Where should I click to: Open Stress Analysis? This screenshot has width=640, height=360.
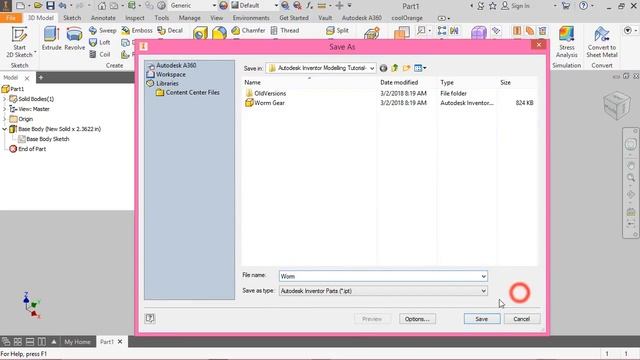pyautogui.click(x=567, y=42)
